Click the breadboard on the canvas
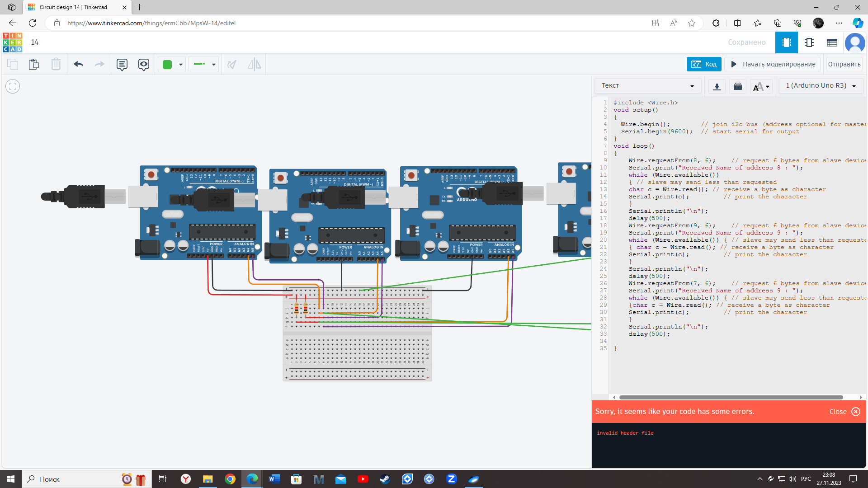This screenshot has height=488, width=868. [357, 333]
